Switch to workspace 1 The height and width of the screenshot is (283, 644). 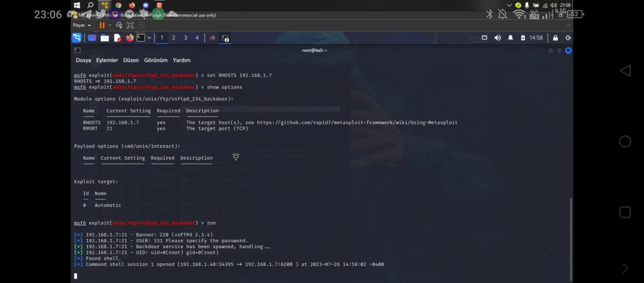click(x=162, y=38)
